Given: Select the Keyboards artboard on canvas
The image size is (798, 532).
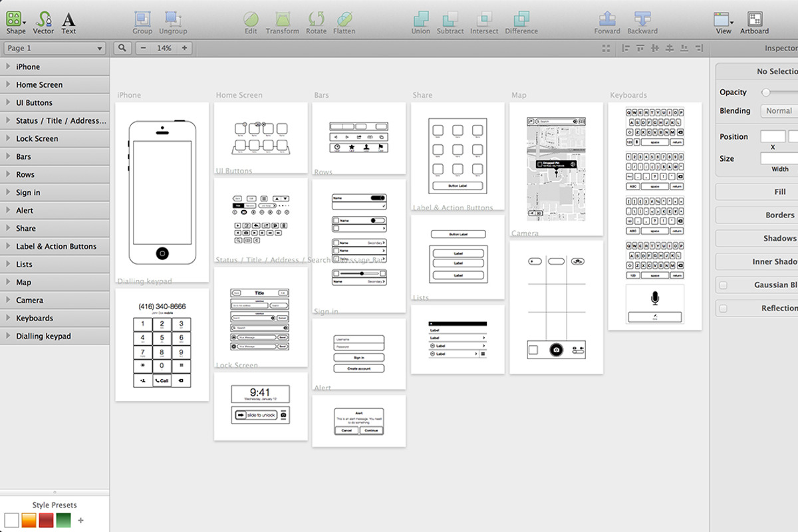Looking at the screenshot, I should [x=655, y=216].
